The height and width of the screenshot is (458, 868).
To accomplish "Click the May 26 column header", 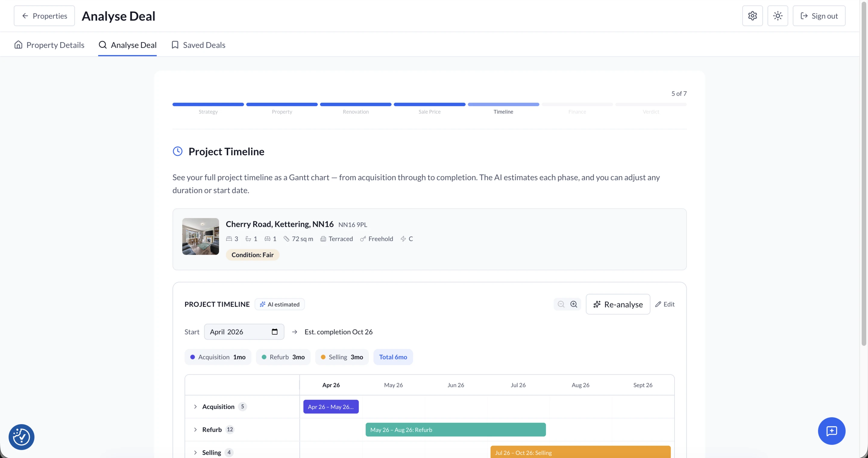I will pyautogui.click(x=393, y=385).
